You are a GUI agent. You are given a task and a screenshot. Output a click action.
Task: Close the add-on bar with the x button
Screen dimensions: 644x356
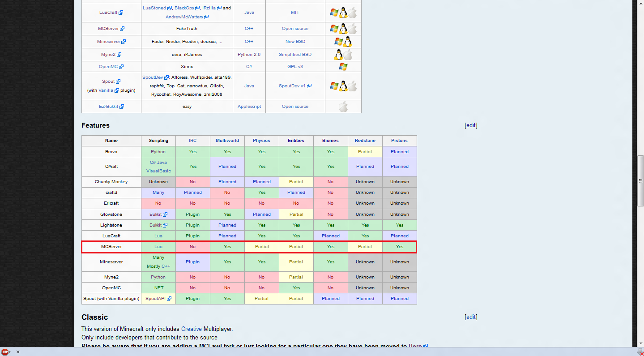coord(18,352)
